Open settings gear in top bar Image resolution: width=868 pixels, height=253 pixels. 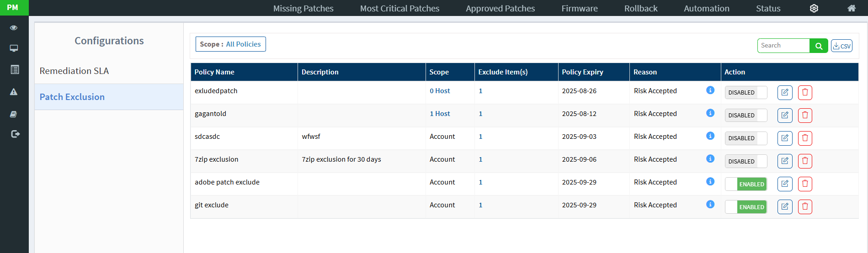tap(814, 8)
